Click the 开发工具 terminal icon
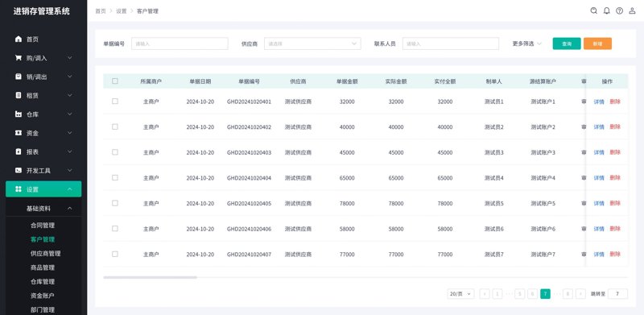This screenshot has width=644, height=315. 18,170
